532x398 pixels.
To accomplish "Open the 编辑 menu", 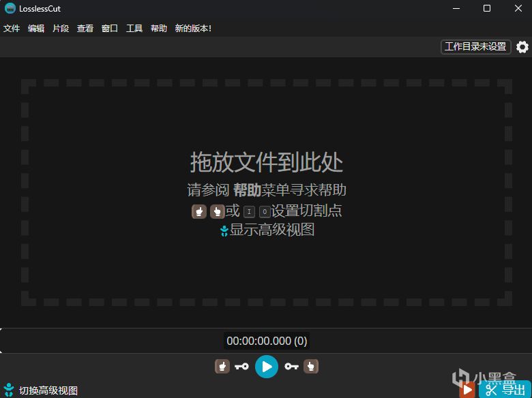I will pos(36,29).
